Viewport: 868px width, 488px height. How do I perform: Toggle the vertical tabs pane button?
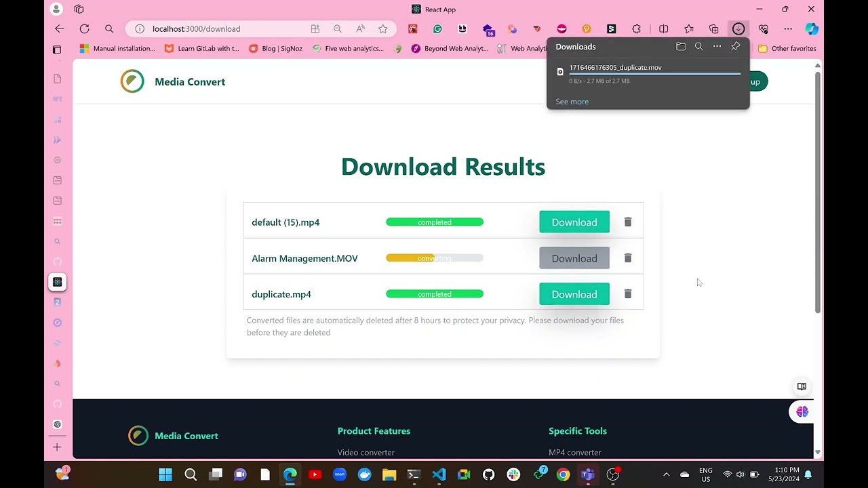click(x=57, y=49)
